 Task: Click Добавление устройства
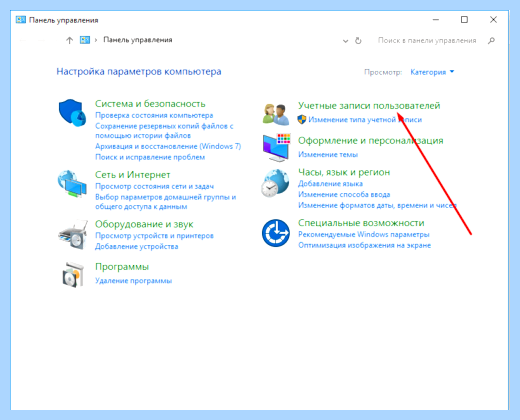pos(137,246)
